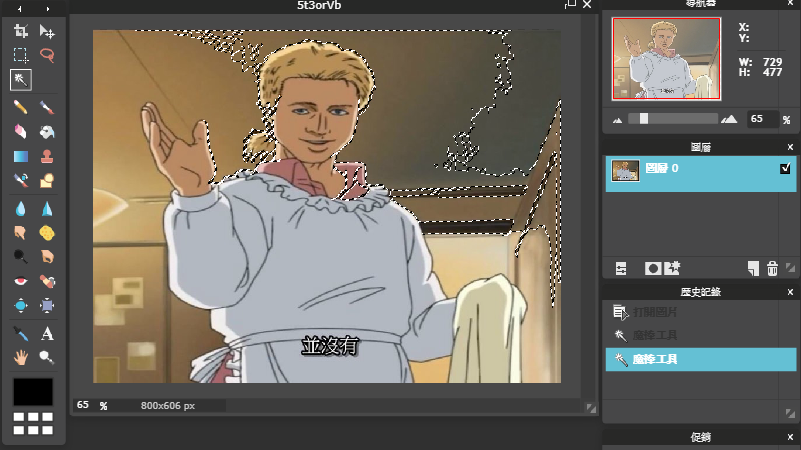801x450 pixels.
Task: Select the Clone Stamp tool
Action: coord(47,156)
